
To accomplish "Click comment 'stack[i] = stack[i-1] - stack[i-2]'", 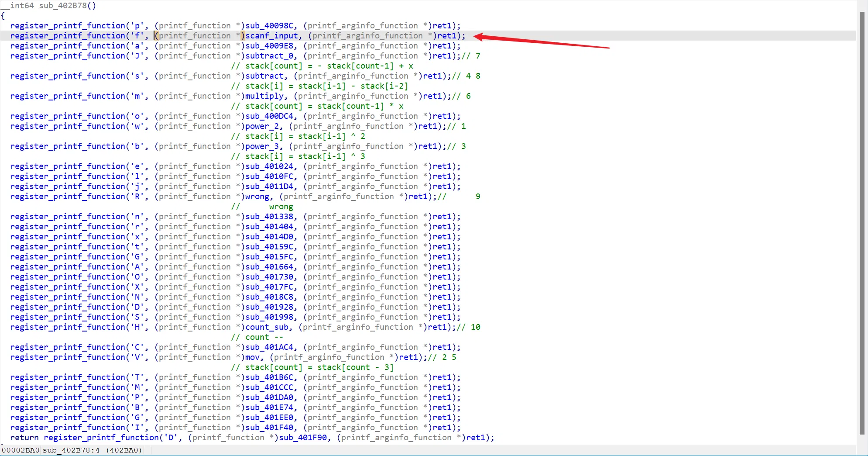I will (327, 86).
